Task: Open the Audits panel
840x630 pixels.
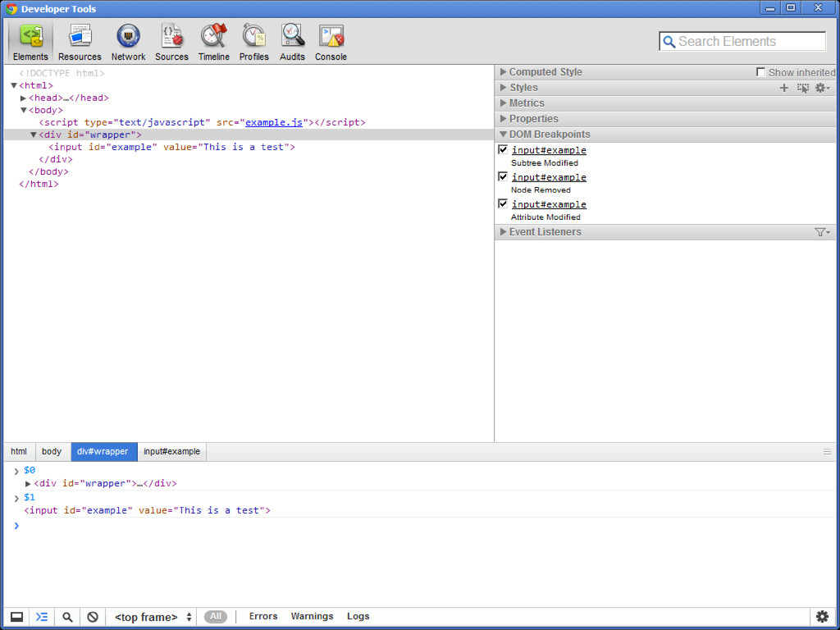Action: pos(292,43)
